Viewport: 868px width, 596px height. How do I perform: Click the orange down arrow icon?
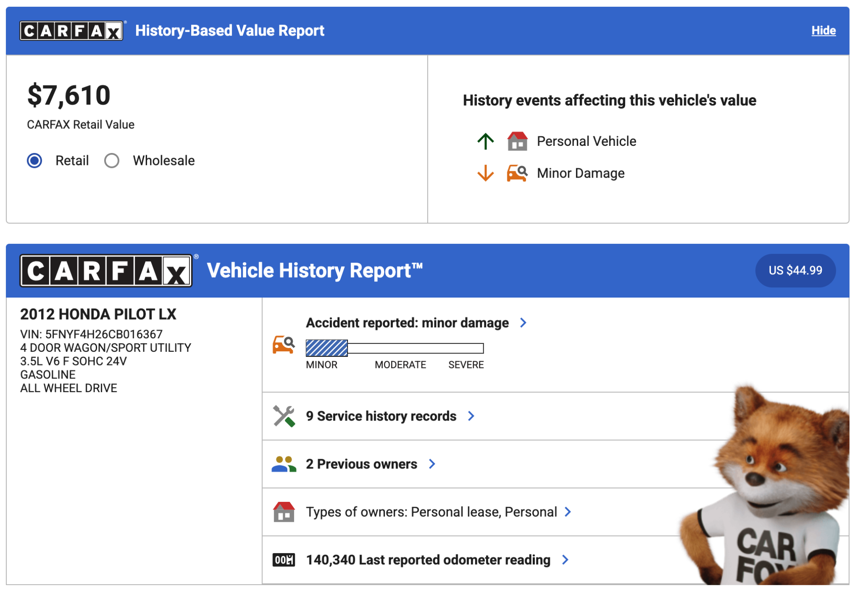pos(485,173)
